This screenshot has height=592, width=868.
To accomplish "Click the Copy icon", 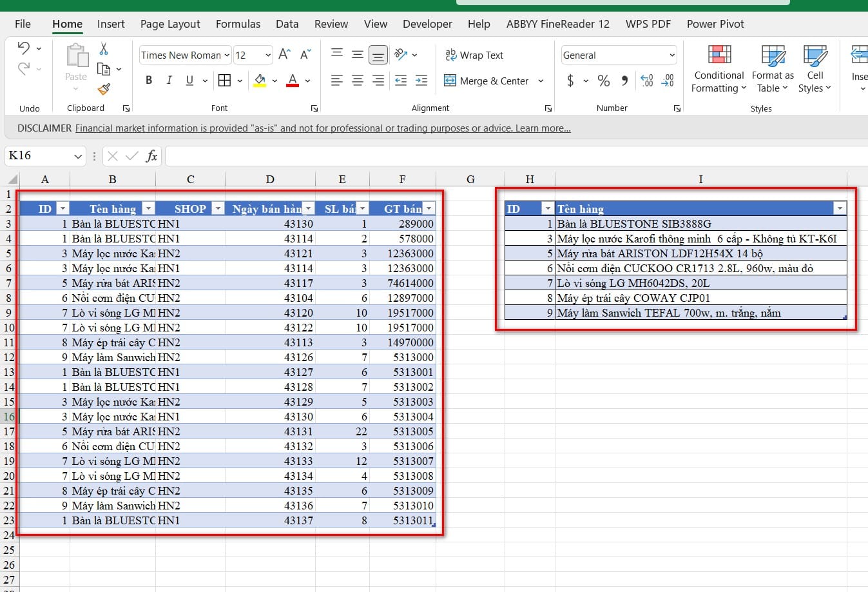I will pyautogui.click(x=103, y=69).
